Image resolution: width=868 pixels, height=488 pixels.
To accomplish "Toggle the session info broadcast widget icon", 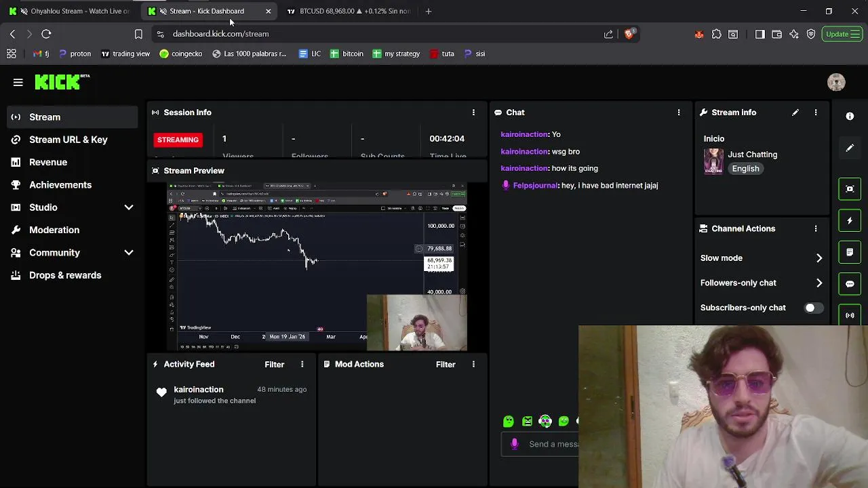I will click(850, 315).
